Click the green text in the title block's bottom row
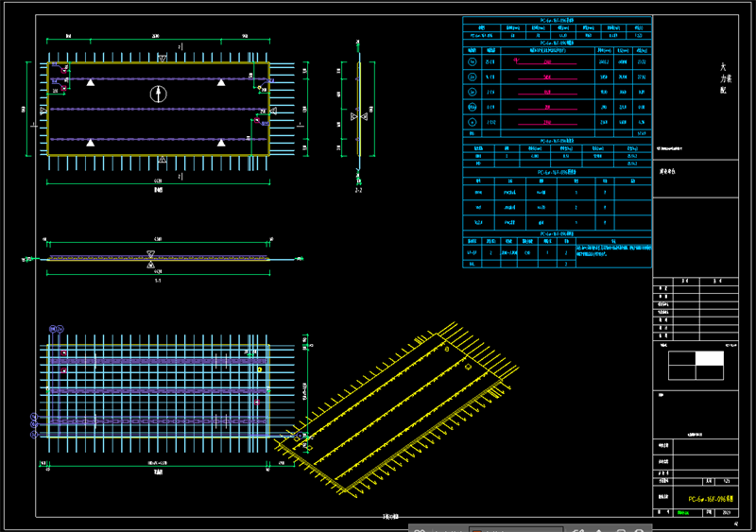The width and height of the screenshot is (756, 532). click(682, 513)
